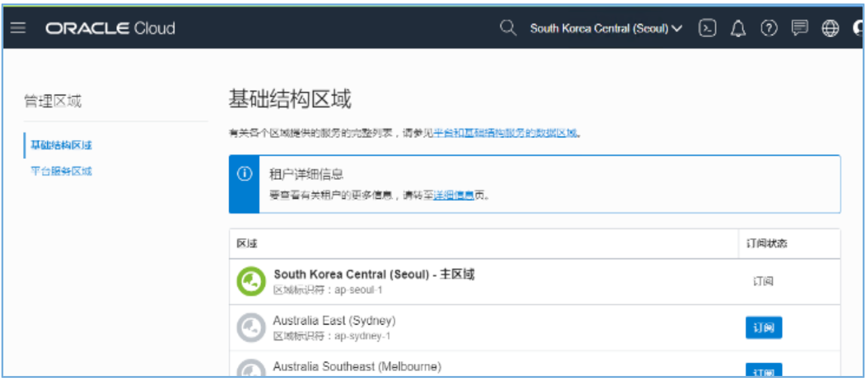This screenshot has height=380, width=868.
Task: Launch Cloud Shell terminal icon
Action: click(x=707, y=28)
